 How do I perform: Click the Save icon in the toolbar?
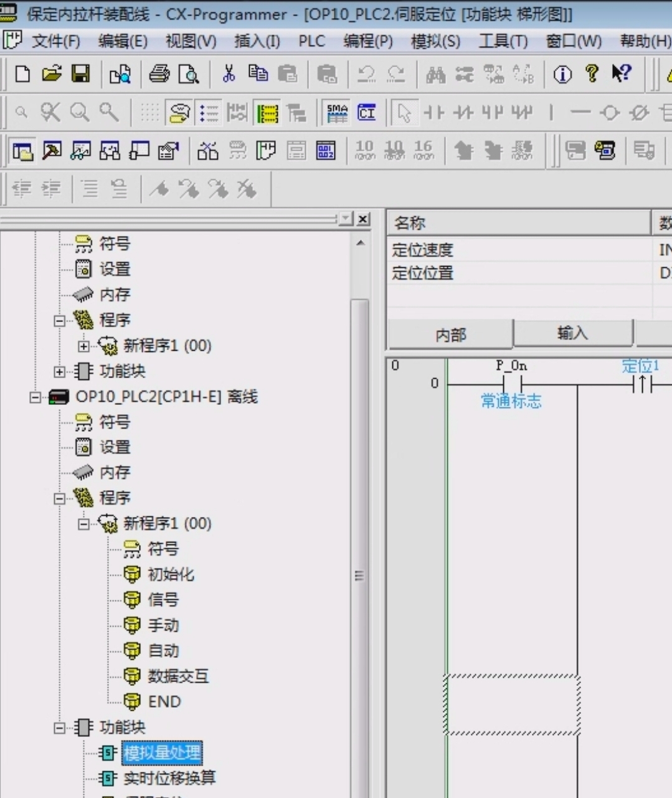(80, 74)
